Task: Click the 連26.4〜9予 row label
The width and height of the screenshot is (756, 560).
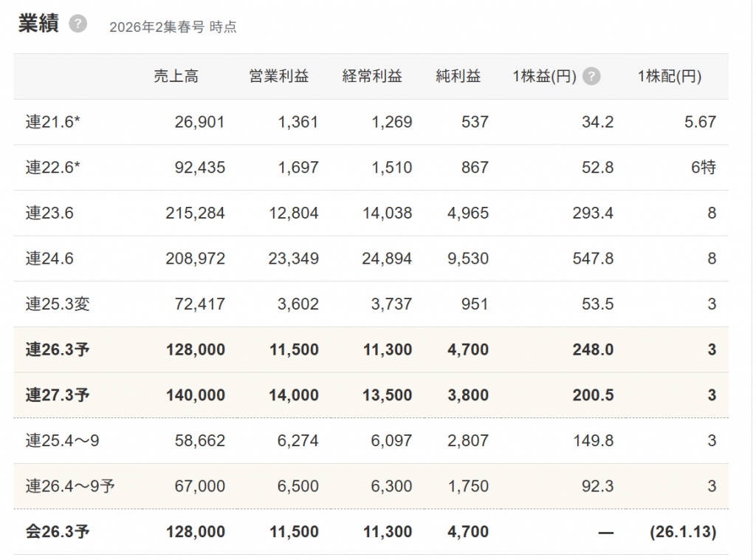Action: 70,486
